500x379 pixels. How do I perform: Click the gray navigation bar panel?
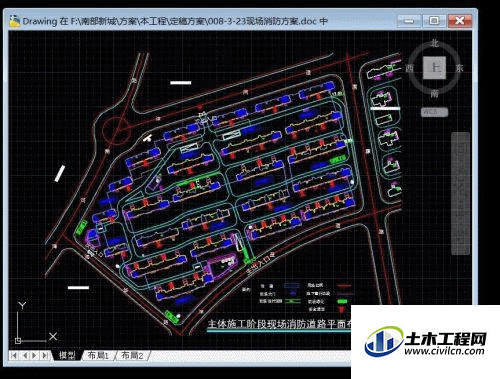point(460,193)
